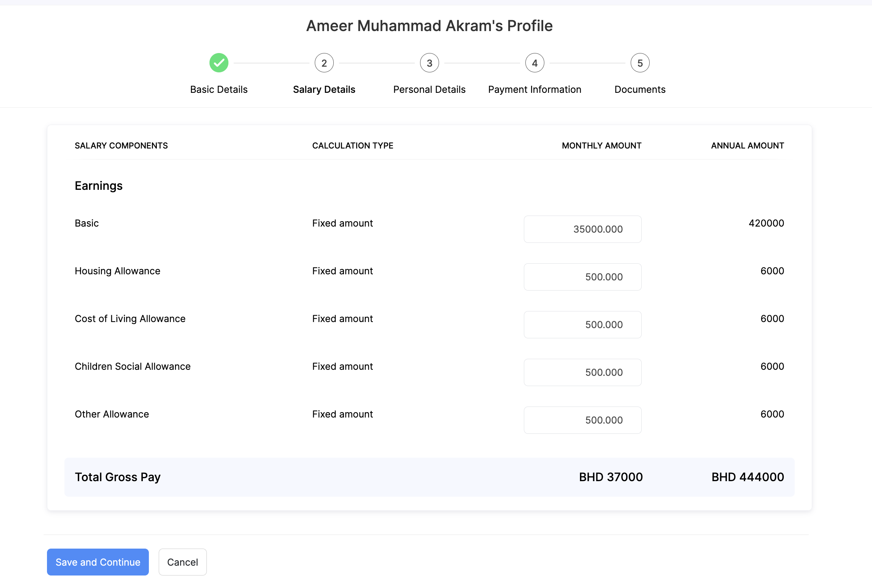Click the Housing Allowance amount field

pyautogui.click(x=583, y=277)
